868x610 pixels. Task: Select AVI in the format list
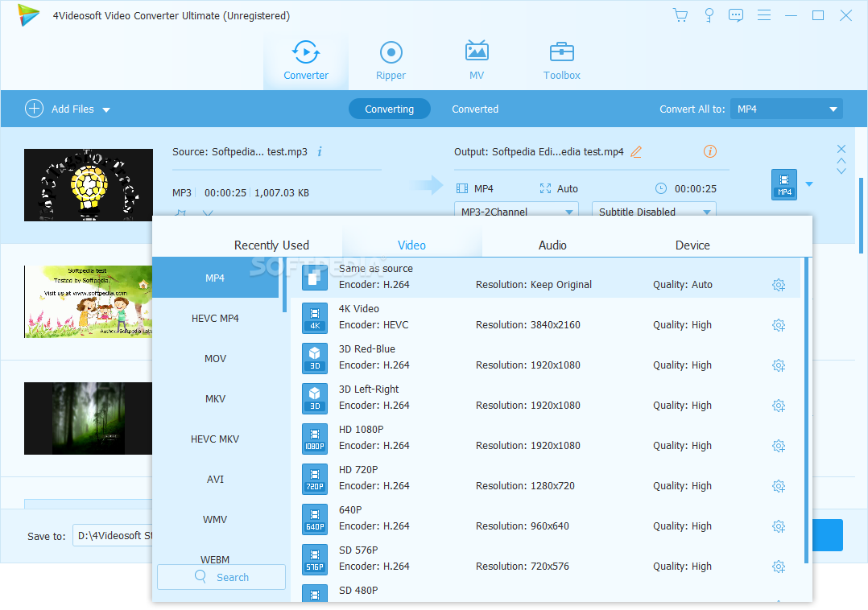(215, 479)
